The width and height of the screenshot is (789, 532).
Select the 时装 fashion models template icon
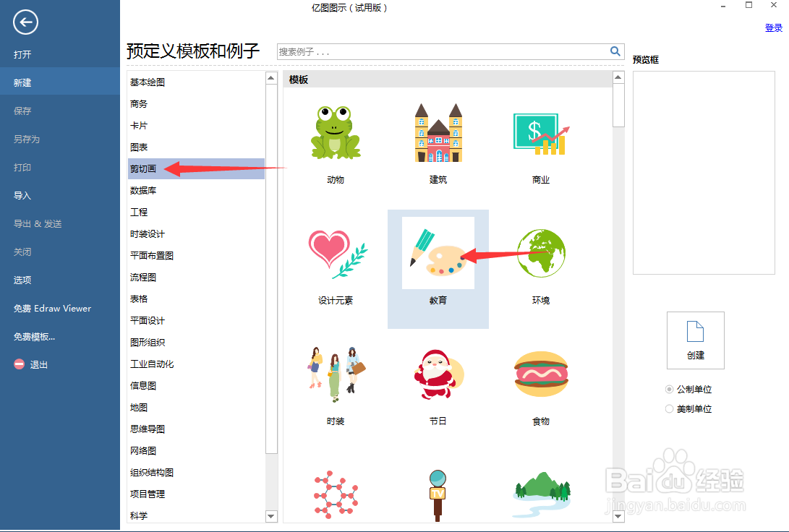pos(336,374)
